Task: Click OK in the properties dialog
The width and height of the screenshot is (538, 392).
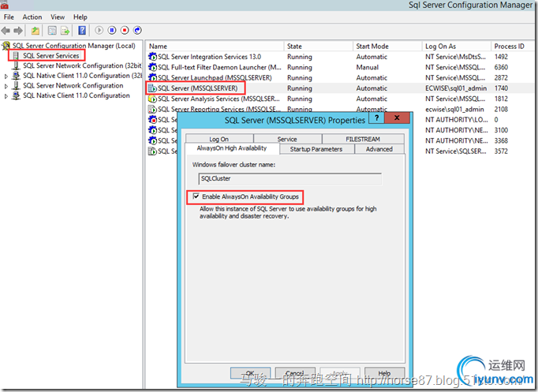Action: point(250,373)
